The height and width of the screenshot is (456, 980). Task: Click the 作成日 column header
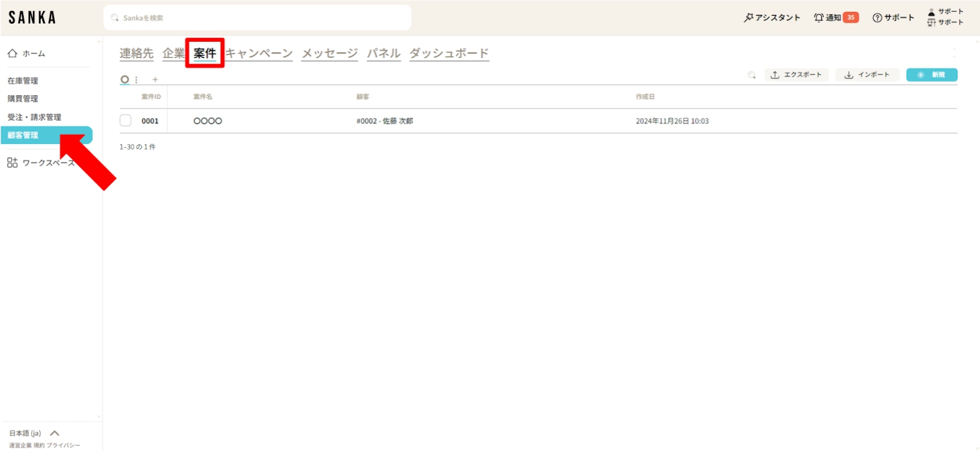(x=645, y=97)
